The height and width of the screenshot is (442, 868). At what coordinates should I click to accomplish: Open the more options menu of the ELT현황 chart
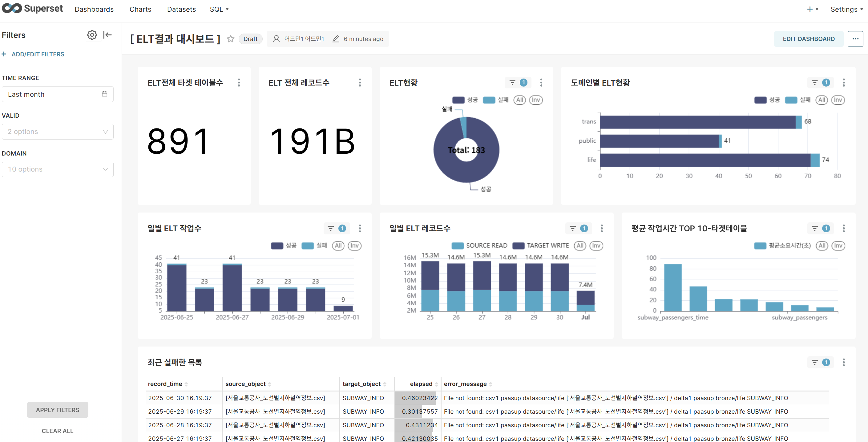click(541, 83)
